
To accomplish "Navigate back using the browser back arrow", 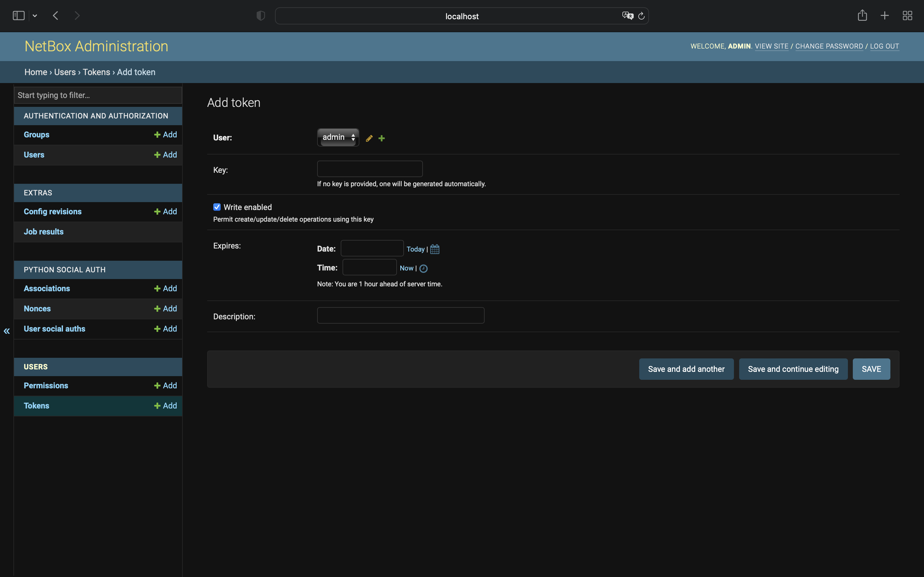I will point(55,15).
